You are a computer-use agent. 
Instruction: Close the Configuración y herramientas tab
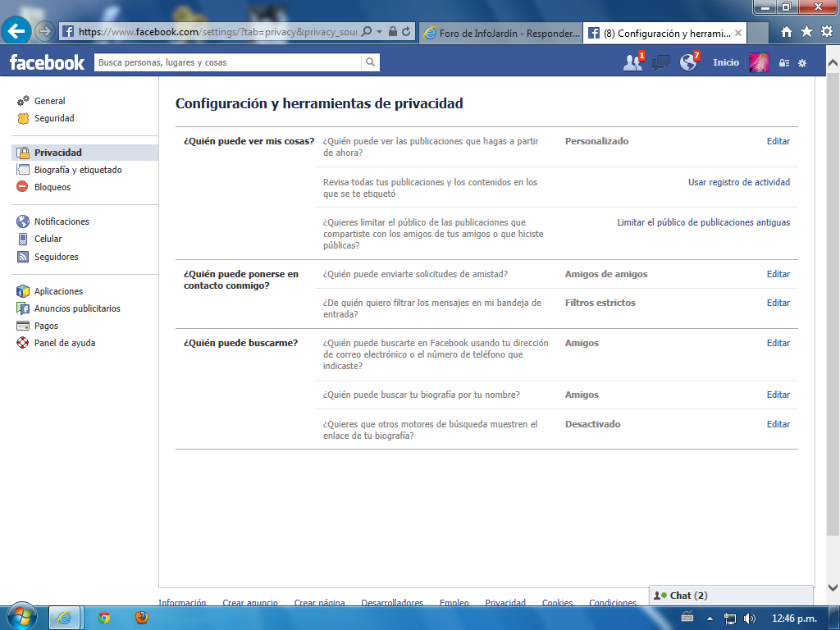(737, 33)
